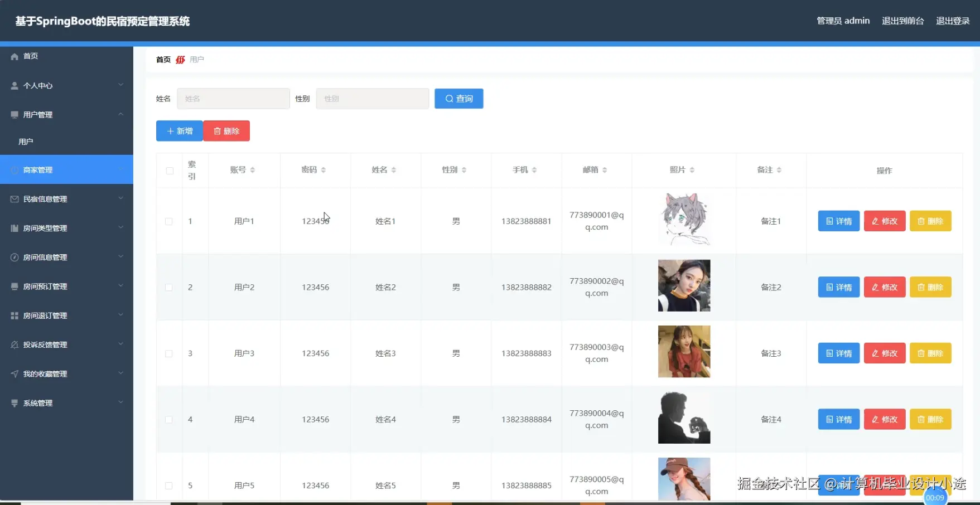Click yellow 删除 for 用户1
Viewport: 980px width, 505px height.
930,221
